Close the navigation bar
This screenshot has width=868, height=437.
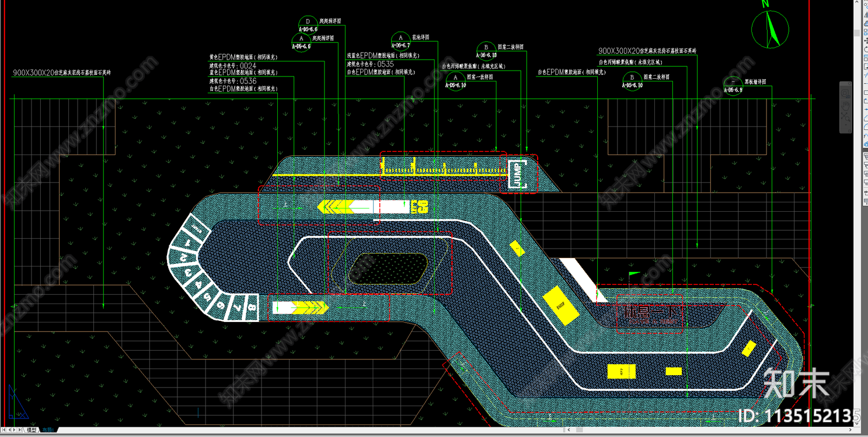coord(849,84)
